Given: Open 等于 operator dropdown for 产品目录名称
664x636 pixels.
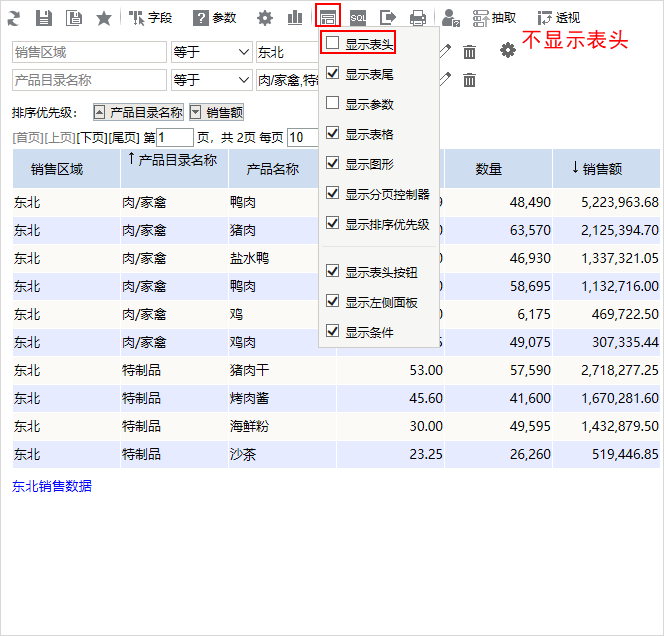Looking at the screenshot, I should (212, 80).
